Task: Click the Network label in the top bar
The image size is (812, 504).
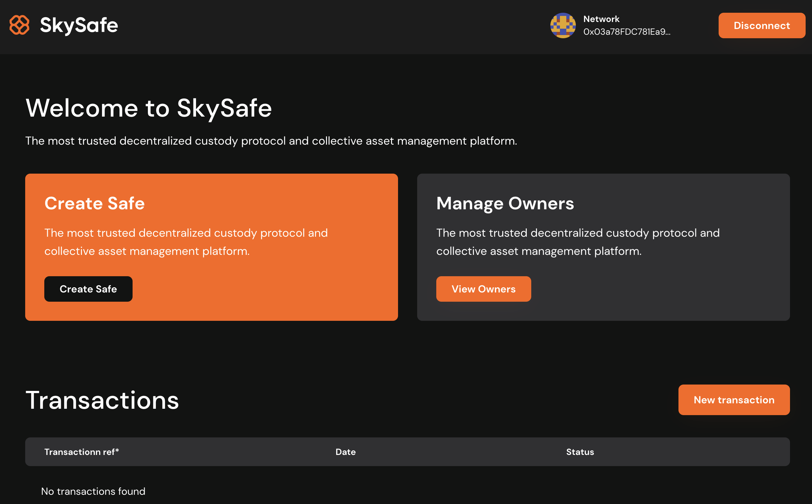Action: 601,19
